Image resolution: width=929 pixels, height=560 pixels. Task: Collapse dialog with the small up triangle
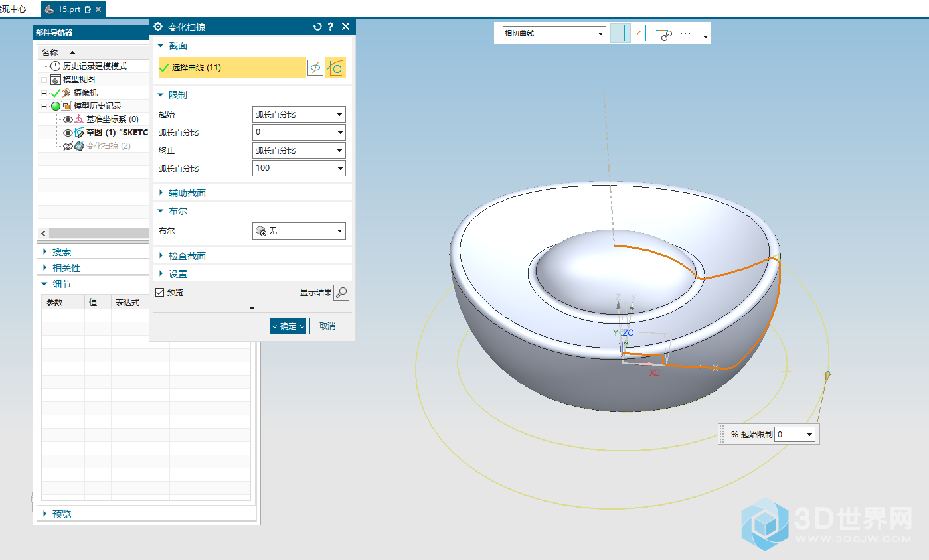(x=252, y=307)
